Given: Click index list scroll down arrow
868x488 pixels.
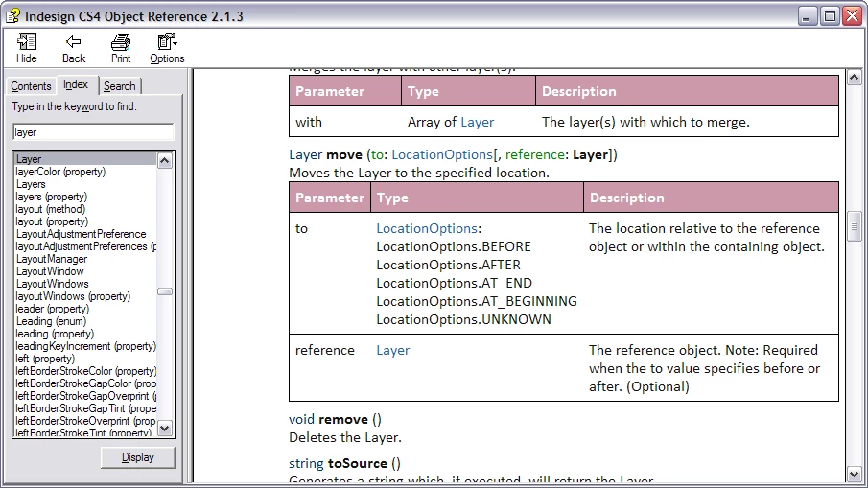Looking at the screenshot, I should 164,428.
